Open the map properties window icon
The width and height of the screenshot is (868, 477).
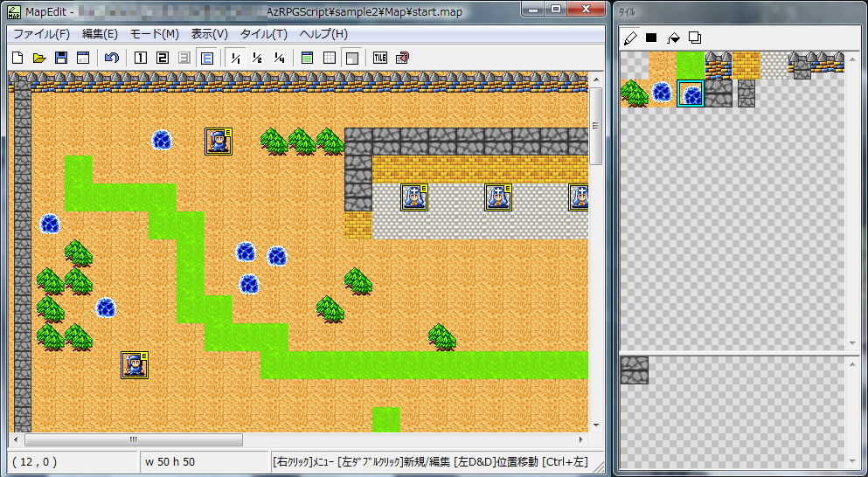83,58
